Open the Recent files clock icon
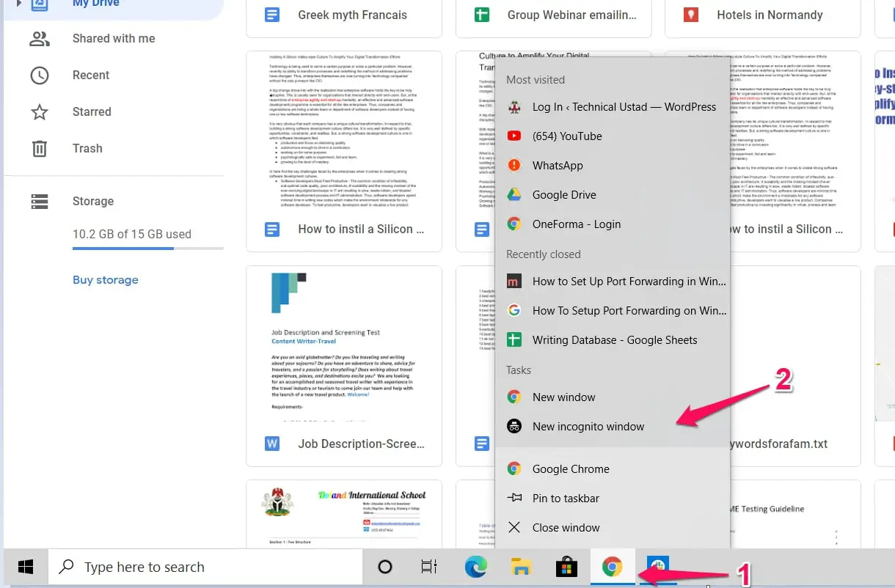The height and width of the screenshot is (588, 895). (x=39, y=75)
